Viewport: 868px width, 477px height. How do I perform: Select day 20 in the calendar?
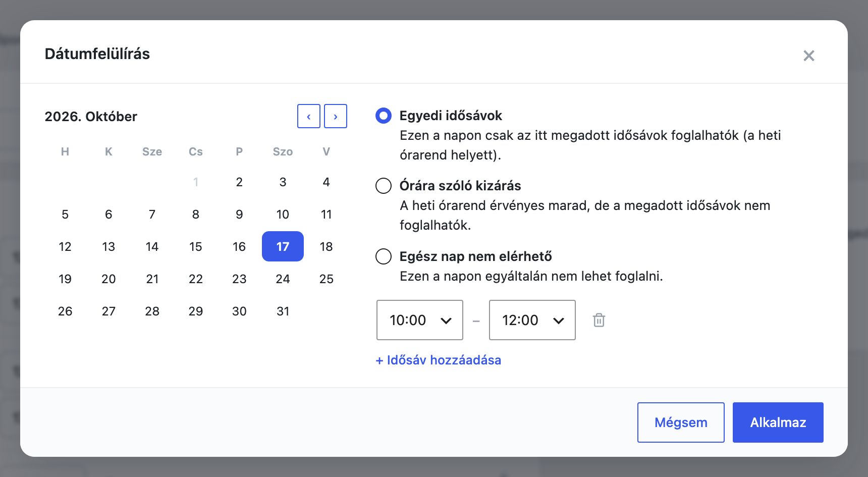tap(108, 279)
